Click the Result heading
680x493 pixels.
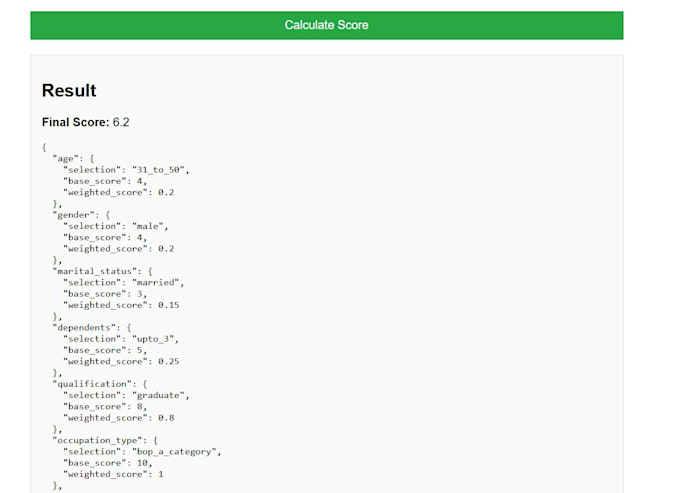point(69,91)
